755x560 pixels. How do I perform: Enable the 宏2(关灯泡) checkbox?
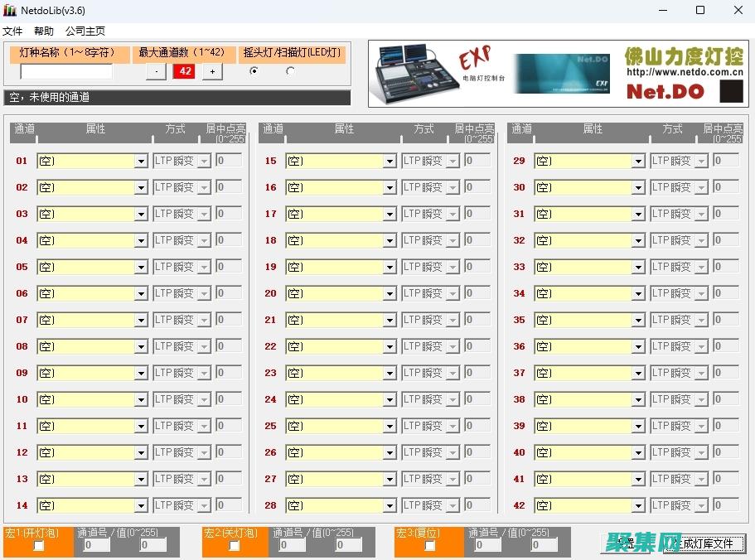[235, 545]
